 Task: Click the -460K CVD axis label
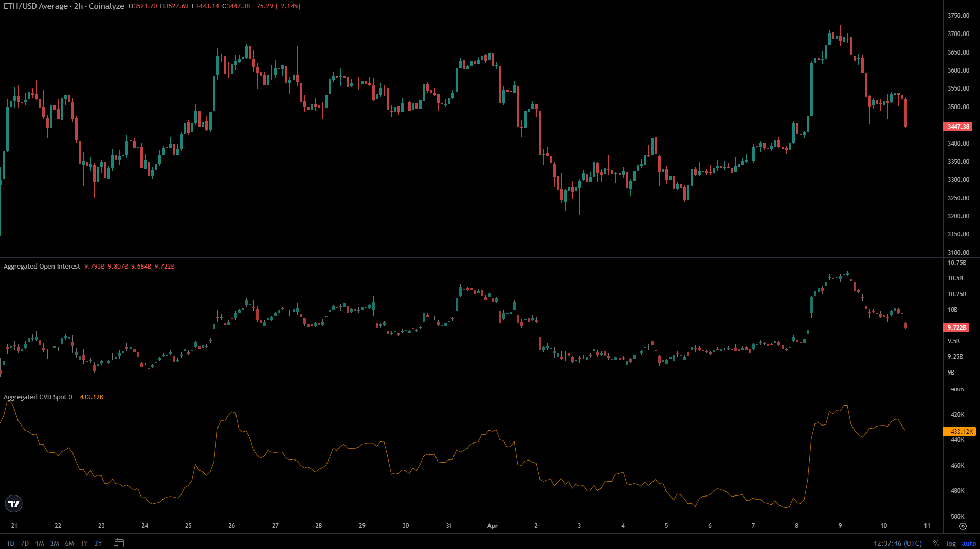956,466
